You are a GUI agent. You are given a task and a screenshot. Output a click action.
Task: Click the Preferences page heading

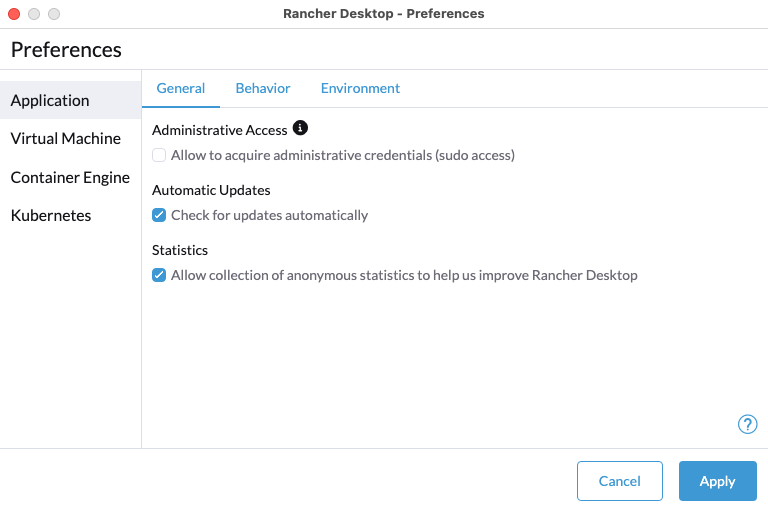(x=66, y=49)
